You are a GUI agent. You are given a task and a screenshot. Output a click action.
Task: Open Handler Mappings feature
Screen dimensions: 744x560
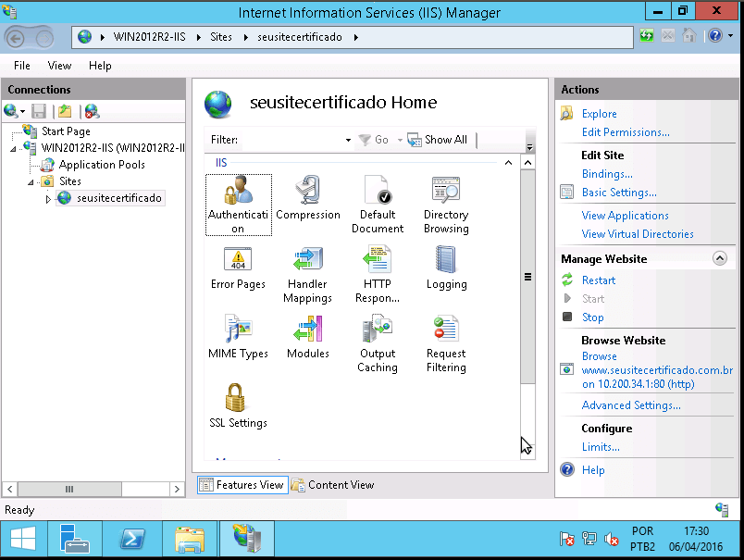coord(308,274)
